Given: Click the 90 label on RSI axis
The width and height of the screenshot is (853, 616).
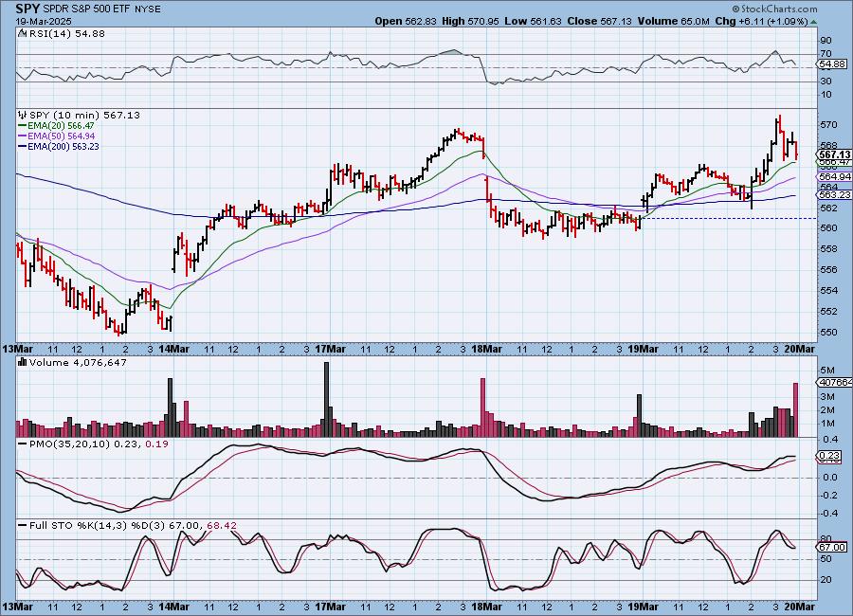Looking at the screenshot, I should 826,40.
